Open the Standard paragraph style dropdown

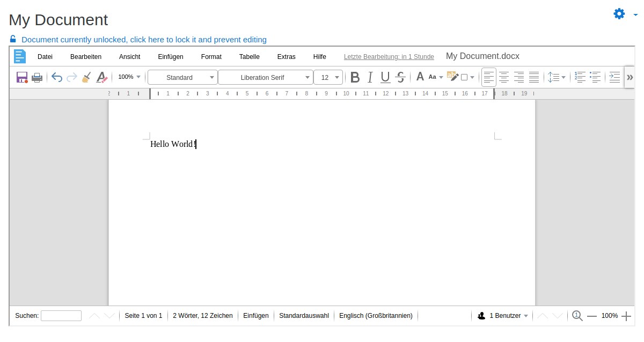(x=182, y=77)
